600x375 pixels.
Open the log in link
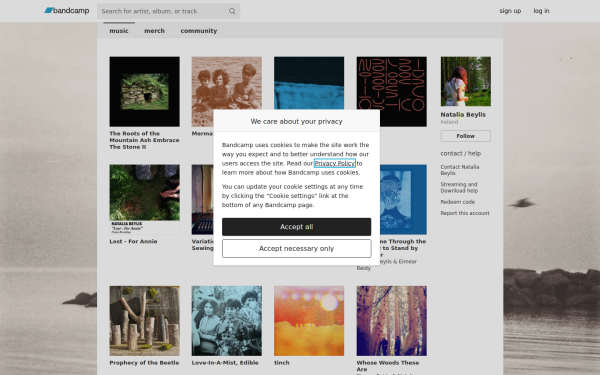click(x=541, y=11)
